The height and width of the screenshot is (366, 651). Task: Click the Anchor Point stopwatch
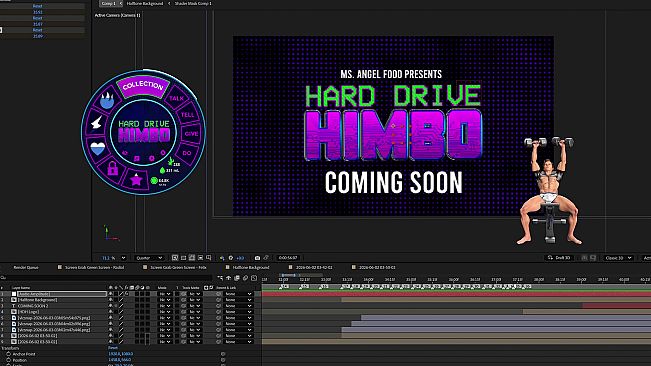[8, 354]
